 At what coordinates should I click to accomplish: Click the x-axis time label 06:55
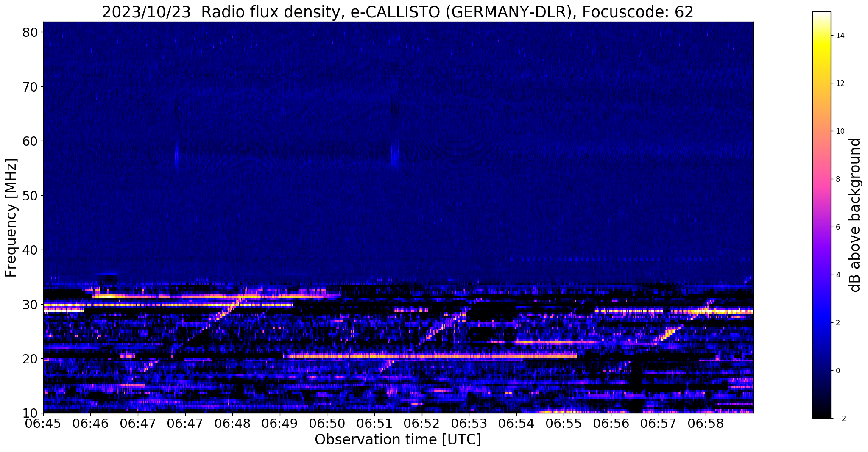pyautogui.click(x=564, y=424)
